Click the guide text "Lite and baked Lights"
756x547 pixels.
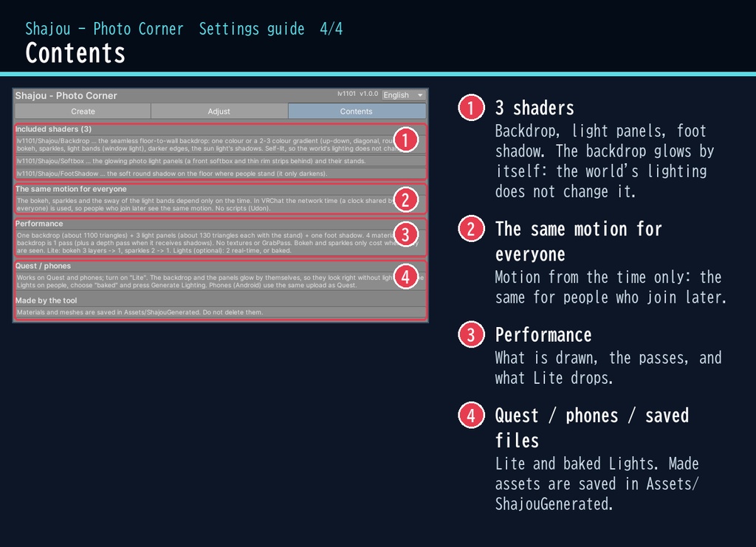click(597, 484)
